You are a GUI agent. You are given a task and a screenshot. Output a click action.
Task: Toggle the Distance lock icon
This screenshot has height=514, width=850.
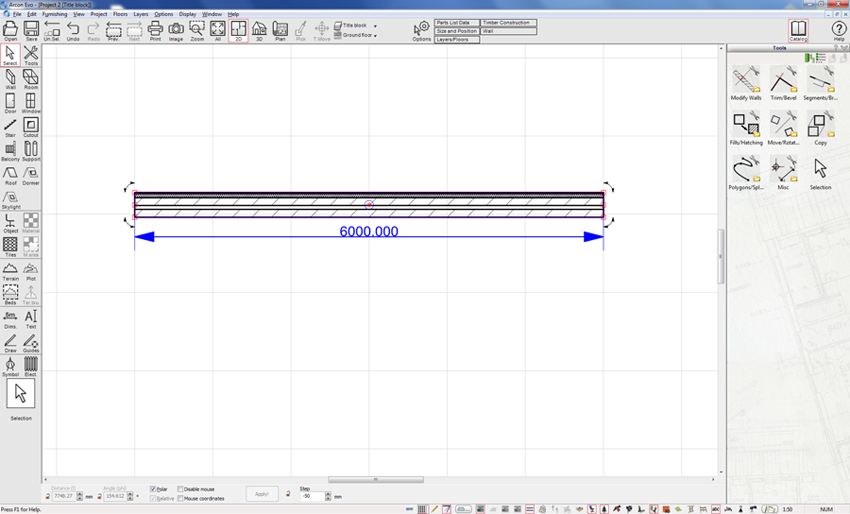(48, 496)
